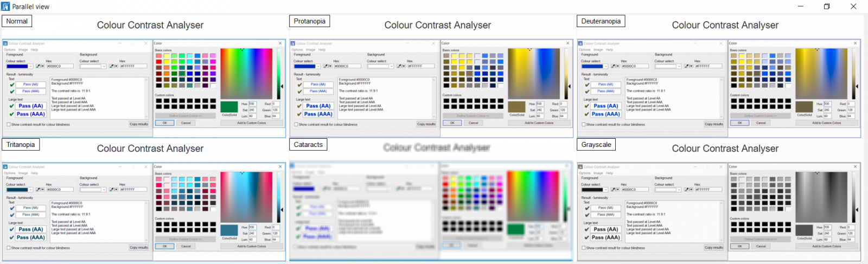The width and height of the screenshot is (868, 264).
Task: Click Colour Contrast Analyser app icon in Grayscale panel
Action: (x=580, y=167)
